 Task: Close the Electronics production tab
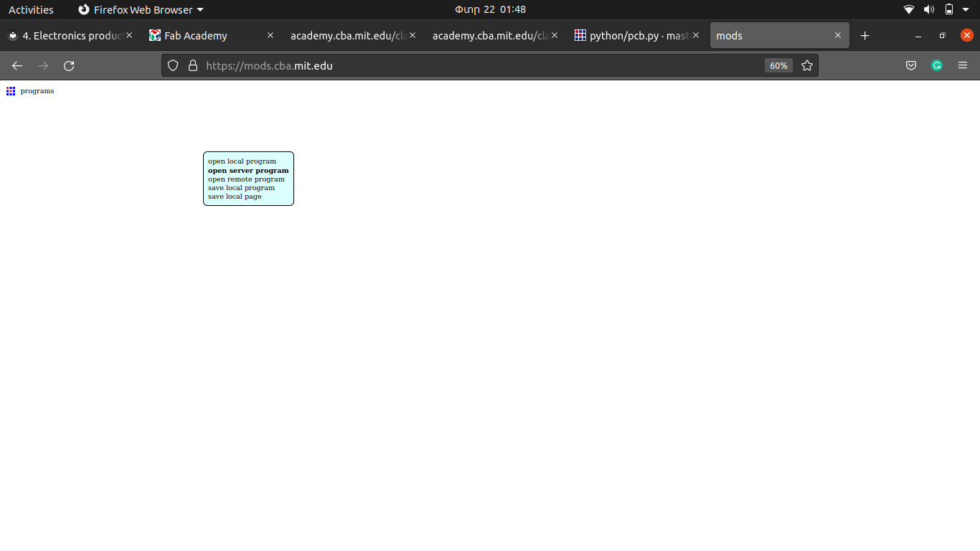129,36
